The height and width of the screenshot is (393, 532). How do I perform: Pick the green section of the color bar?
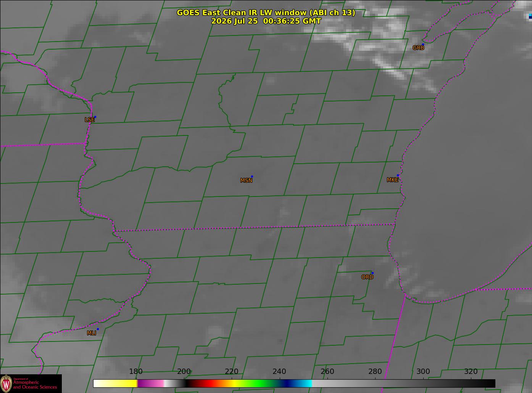[x=260, y=383]
